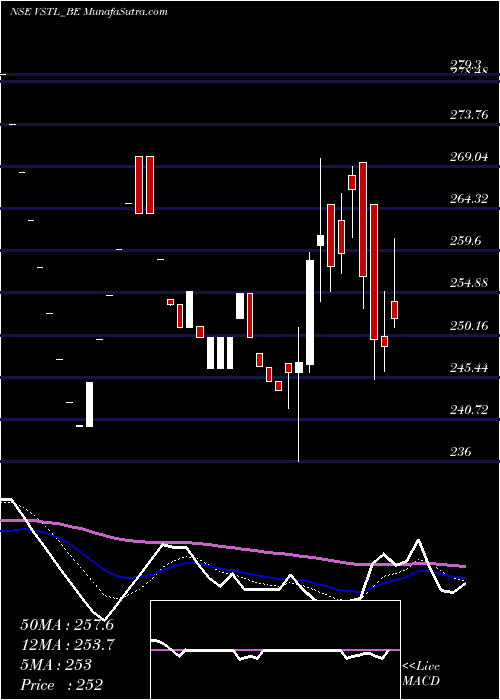Click the NSE VSTL_BE MunafaSutra.com title
Viewport: 500px width, 700px height.
pos(89,12)
